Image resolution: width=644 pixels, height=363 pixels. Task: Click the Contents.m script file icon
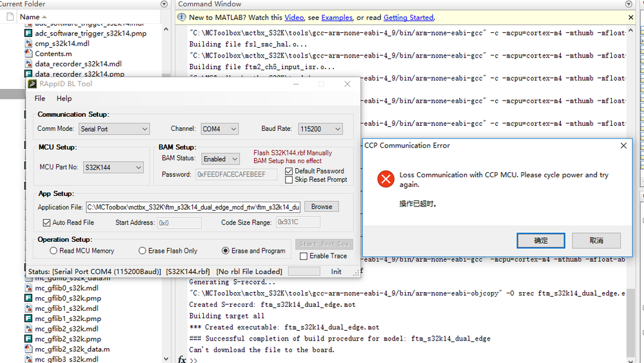pyautogui.click(x=28, y=54)
